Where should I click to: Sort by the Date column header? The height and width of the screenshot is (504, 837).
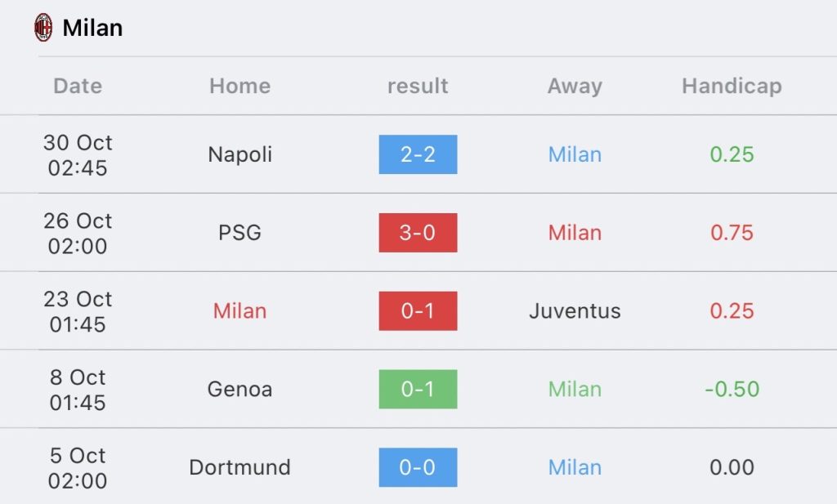(78, 86)
